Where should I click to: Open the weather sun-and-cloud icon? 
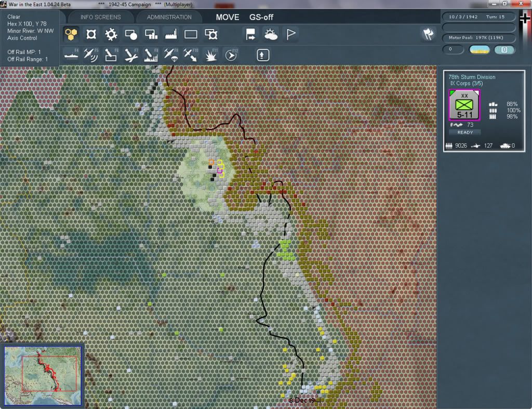[x=271, y=34]
